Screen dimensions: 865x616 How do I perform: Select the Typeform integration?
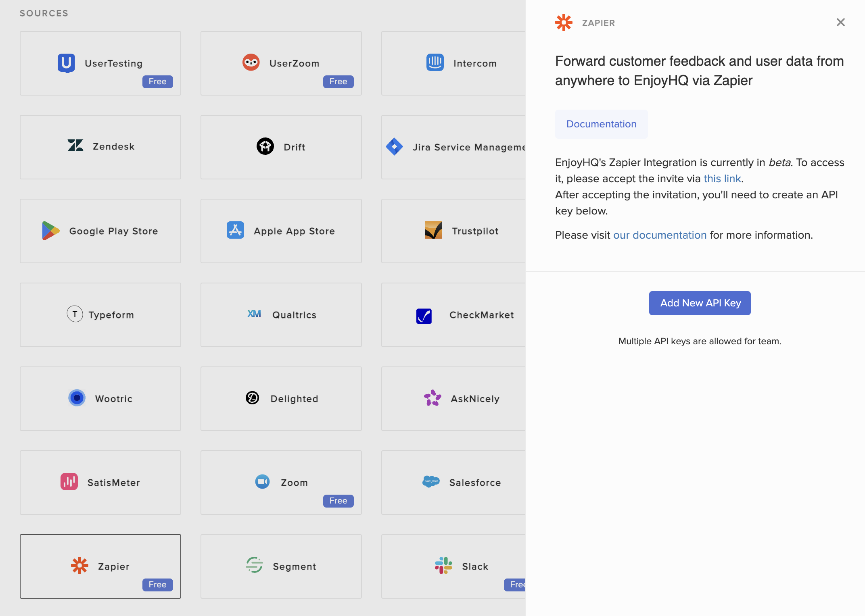point(100,314)
